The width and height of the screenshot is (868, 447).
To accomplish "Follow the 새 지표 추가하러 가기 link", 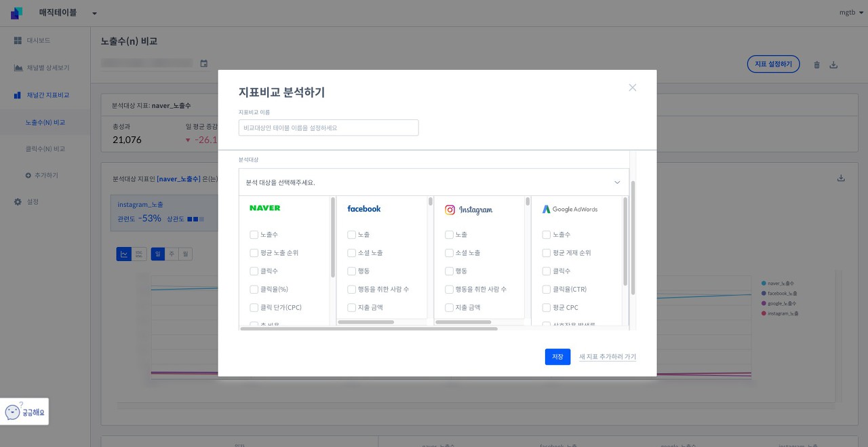I will point(608,357).
